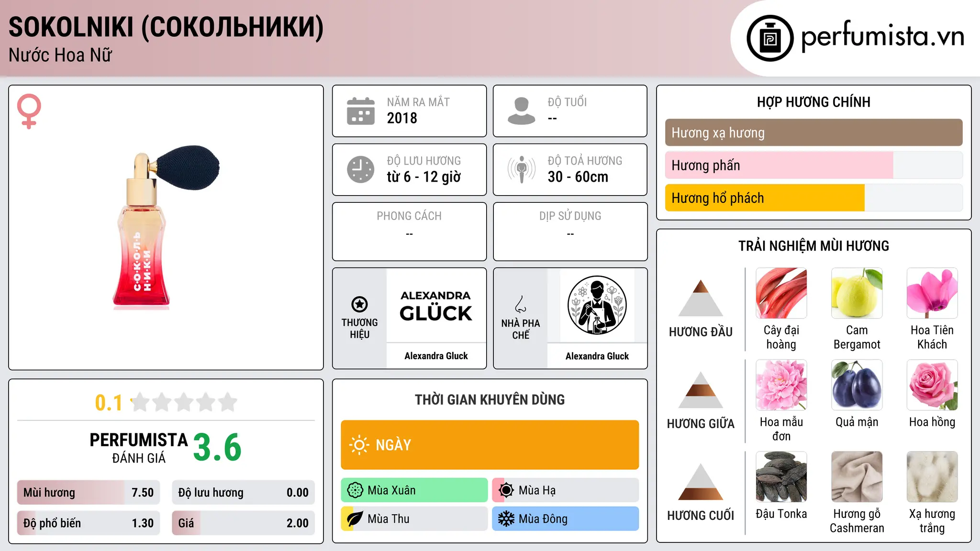Open the perfumista.vn site name
The image size is (980, 551).
click(883, 37)
